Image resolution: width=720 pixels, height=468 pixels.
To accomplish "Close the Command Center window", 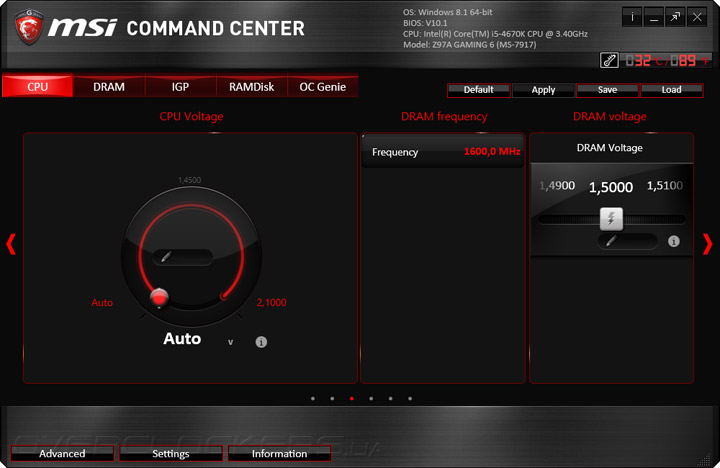I will [697, 17].
